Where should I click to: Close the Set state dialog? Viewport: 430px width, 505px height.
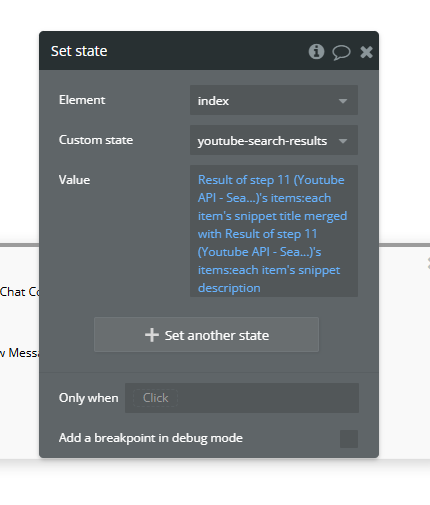point(366,52)
